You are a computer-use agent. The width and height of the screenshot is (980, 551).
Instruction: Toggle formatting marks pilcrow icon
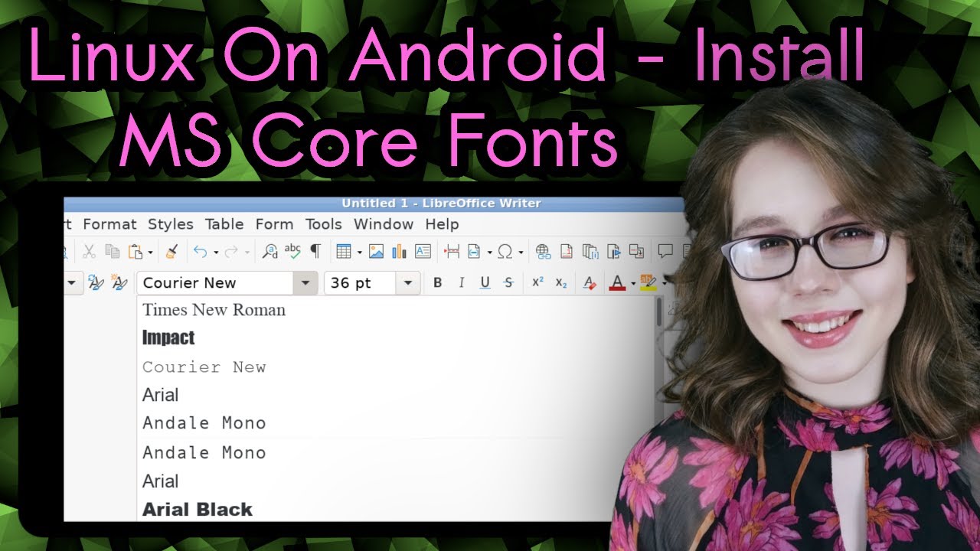[315, 251]
